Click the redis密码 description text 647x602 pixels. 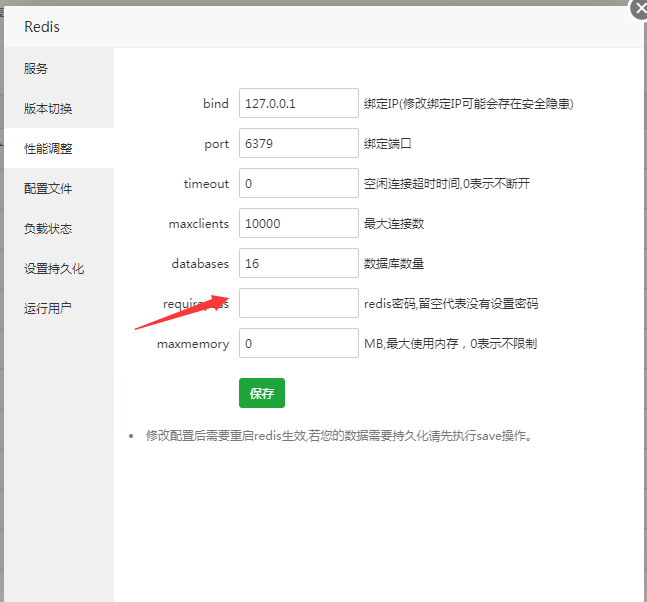click(x=451, y=304)
